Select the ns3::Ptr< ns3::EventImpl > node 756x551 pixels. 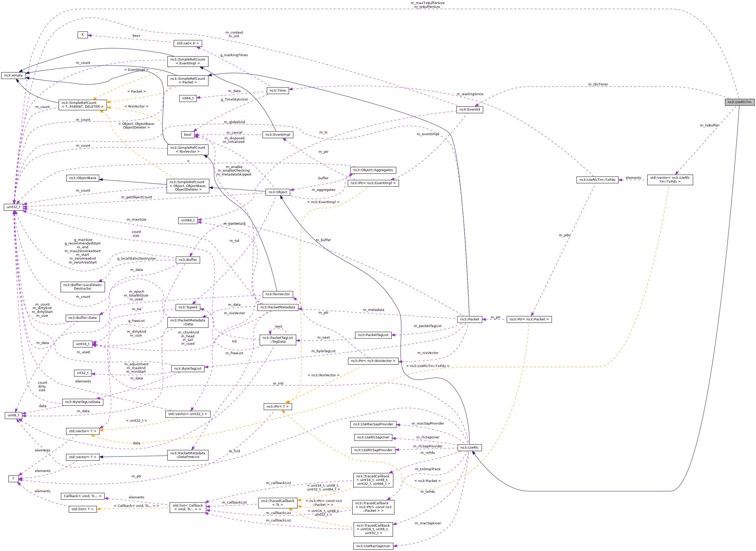(x=373, y=183)
